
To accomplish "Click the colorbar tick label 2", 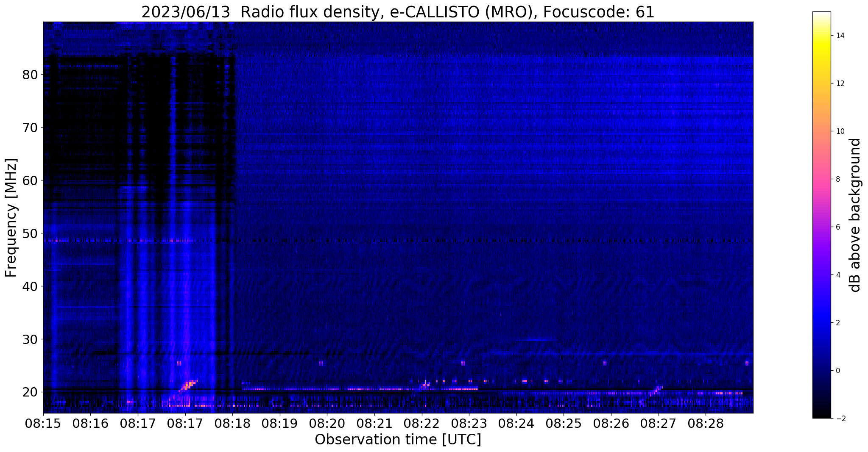I will pyautogui.click(x=838, y=323).
